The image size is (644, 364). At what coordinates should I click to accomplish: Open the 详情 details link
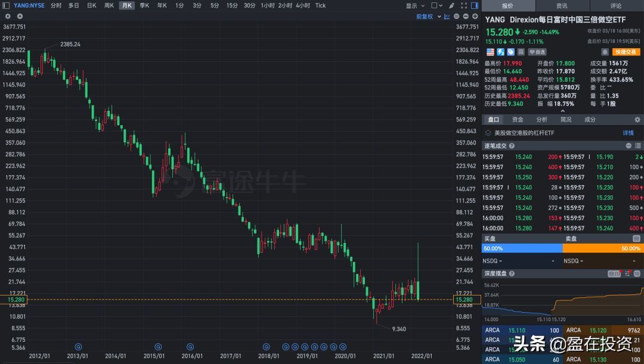(628, 133)
